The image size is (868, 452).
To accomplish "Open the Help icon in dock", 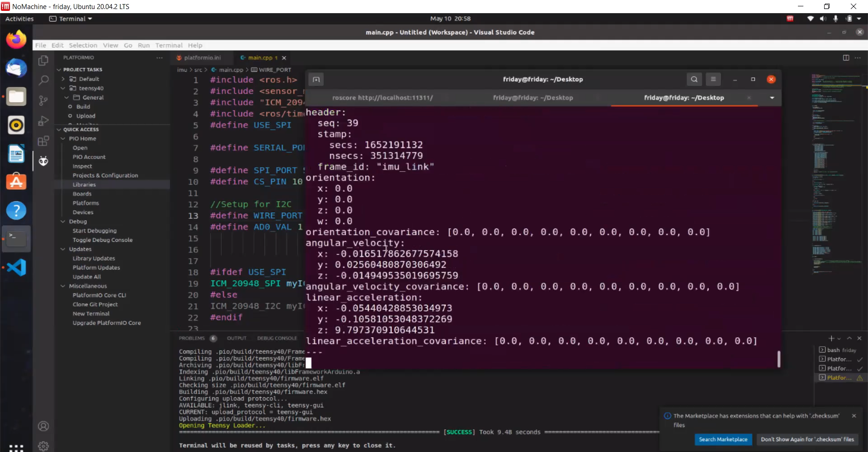I will [x=16, y=211].
